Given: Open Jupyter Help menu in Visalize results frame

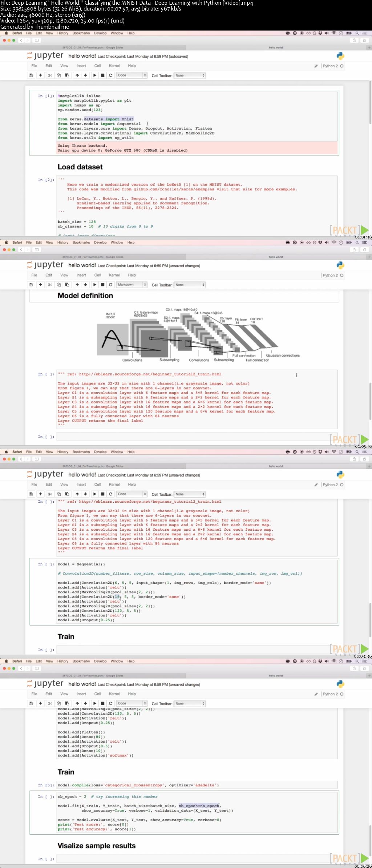Looking at the screenshot, I should [x=132, y=694].
